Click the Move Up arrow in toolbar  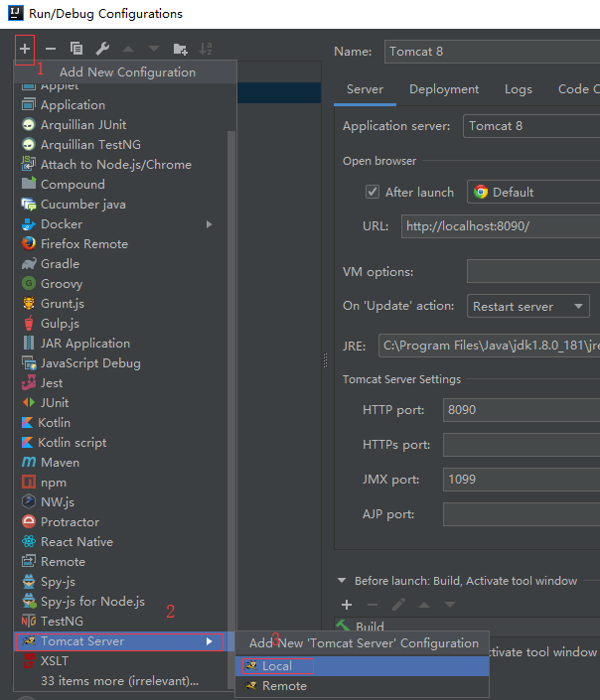coord(128,49)
